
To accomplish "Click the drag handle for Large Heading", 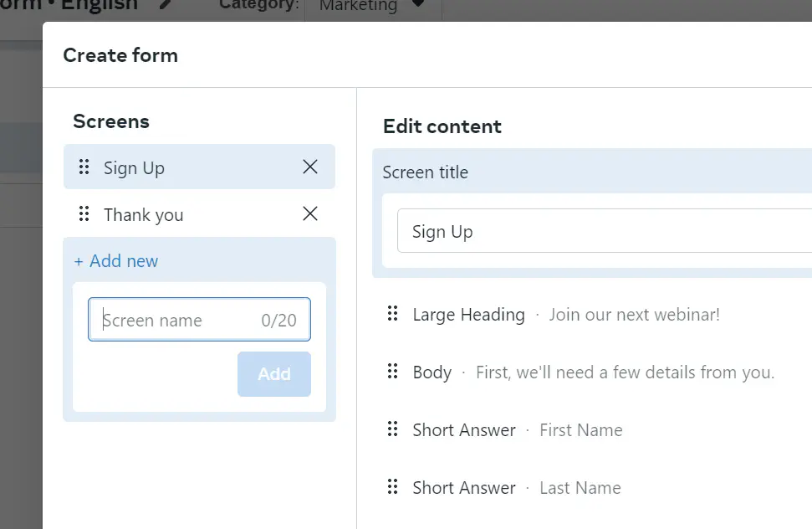I will (x=392, y=315).
